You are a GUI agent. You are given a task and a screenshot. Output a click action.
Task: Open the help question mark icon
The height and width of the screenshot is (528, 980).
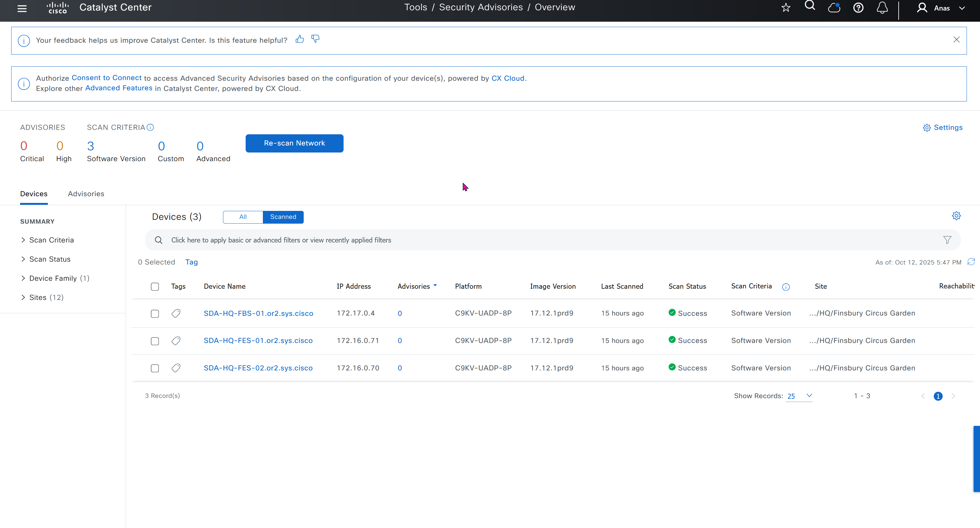pyautogui.click(x=858, y=8)
